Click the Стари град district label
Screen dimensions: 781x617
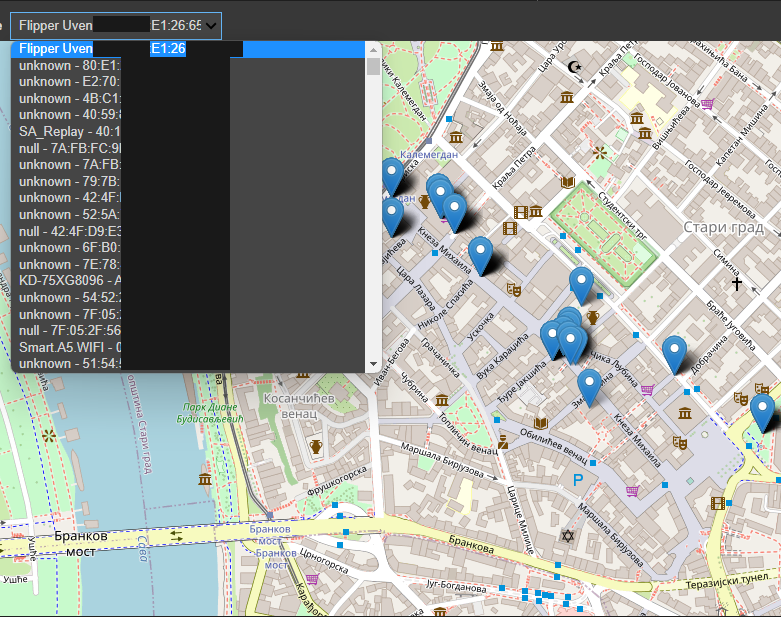[723, 227]
